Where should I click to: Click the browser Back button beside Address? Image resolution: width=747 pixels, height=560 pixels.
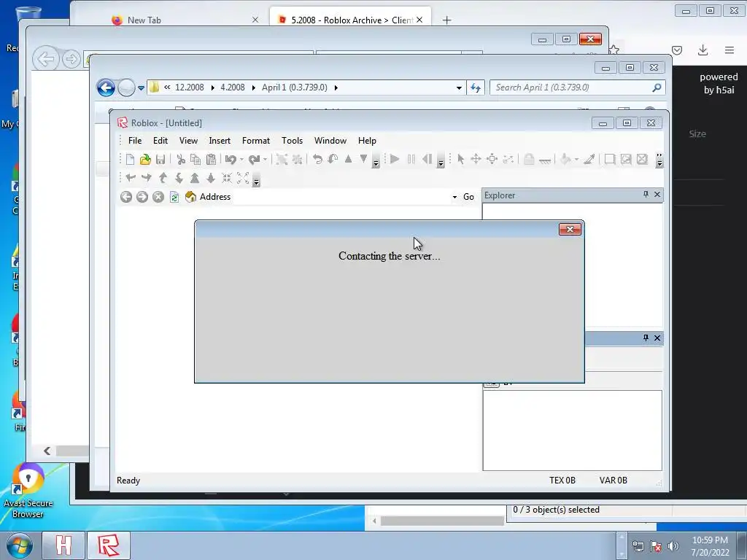click(125, 197)
